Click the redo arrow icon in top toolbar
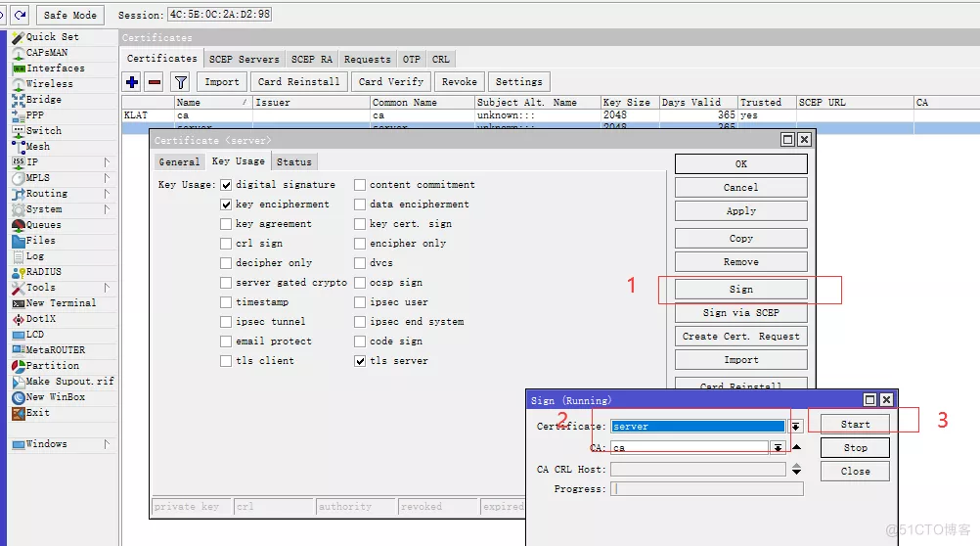 (x=20, y=15)
